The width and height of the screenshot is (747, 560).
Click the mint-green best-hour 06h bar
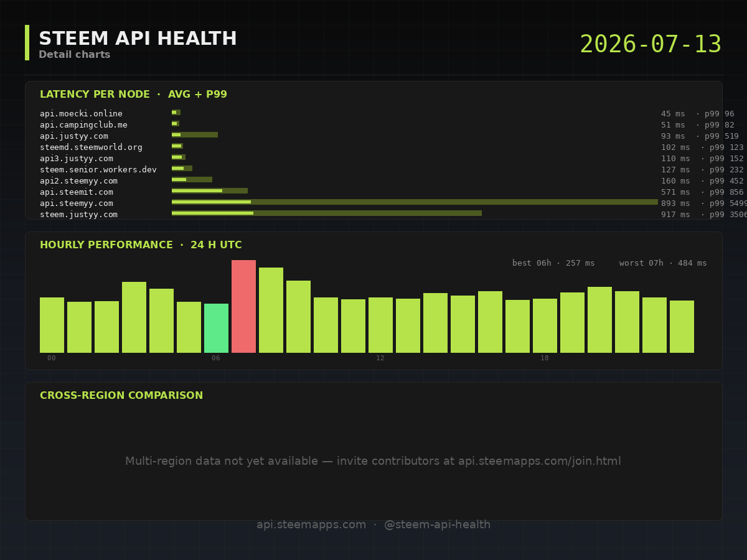216,328
